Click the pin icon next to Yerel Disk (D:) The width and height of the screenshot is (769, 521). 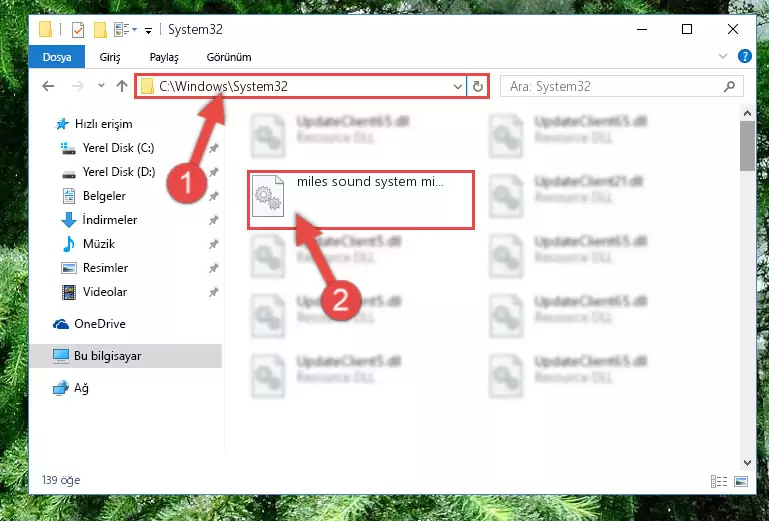tap(213, 172)
